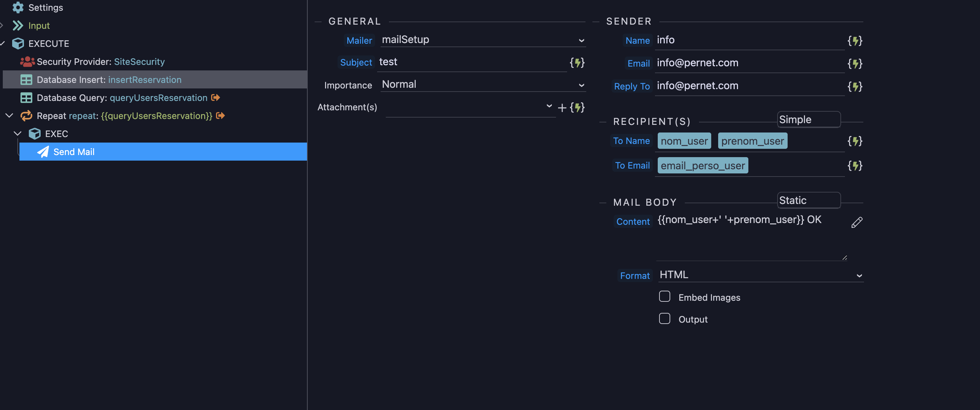This screenshot has height=410, width=980.
Task: Open the Mail Body Static mode selector
Action: tap(809, 200)
